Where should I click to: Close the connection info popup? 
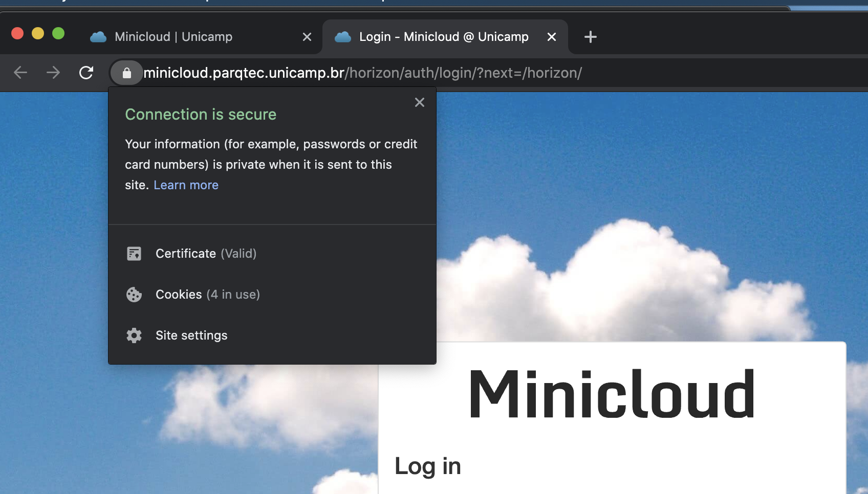420,102
